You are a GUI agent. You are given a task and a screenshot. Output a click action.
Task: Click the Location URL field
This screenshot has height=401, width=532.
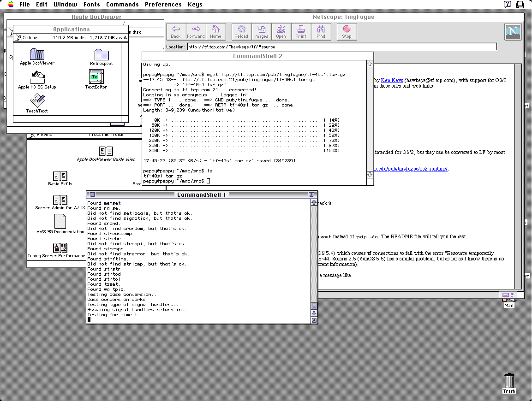(x=341, y=47)
